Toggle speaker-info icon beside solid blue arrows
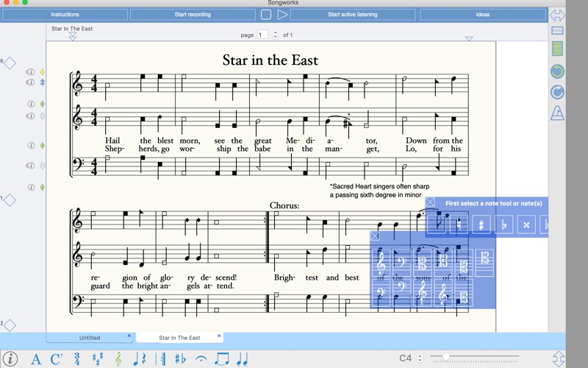Viewport: 588px width, 368px height. [30, 82]
